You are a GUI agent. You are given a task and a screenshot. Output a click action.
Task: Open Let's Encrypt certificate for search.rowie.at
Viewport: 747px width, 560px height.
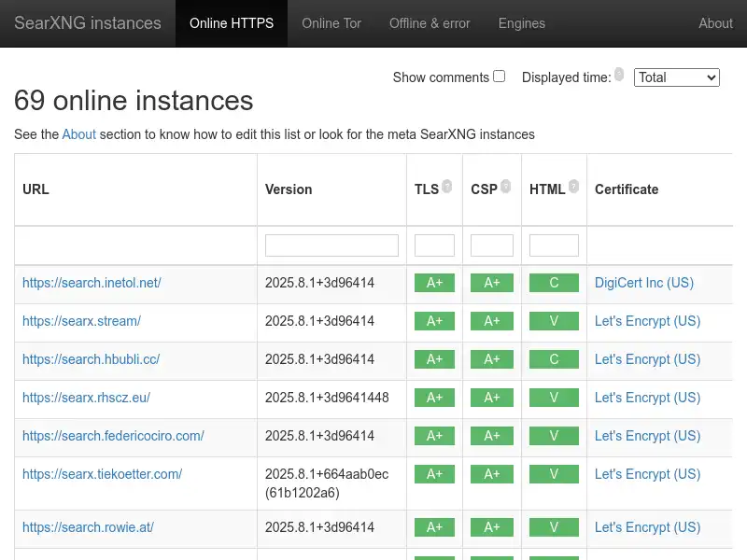coord(647,527)
